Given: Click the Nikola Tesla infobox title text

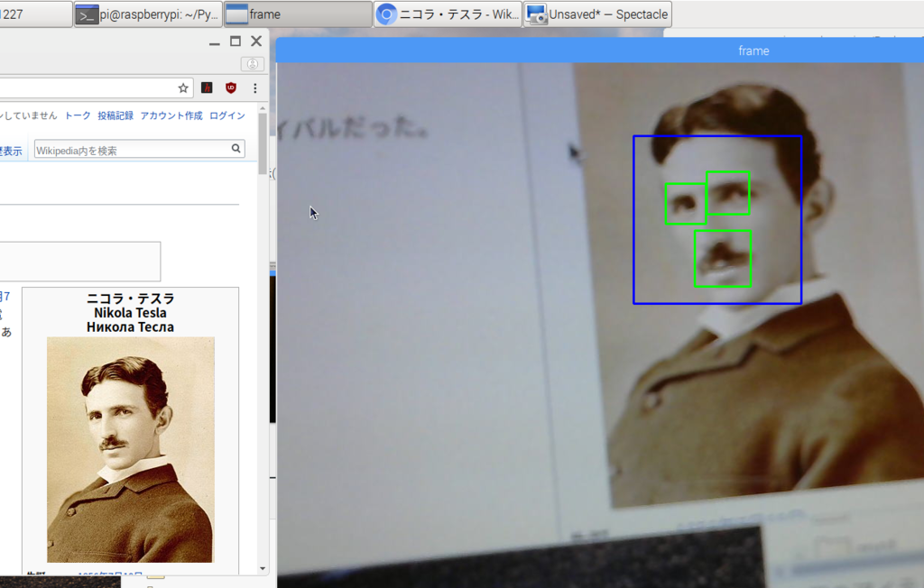Looking at the screenshot, I should (130, 313).
